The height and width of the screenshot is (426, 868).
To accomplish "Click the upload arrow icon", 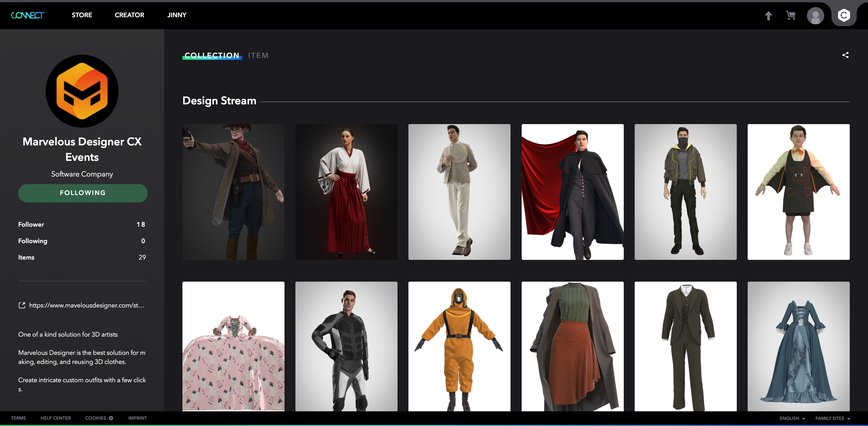I will click(x=768, y=15).
